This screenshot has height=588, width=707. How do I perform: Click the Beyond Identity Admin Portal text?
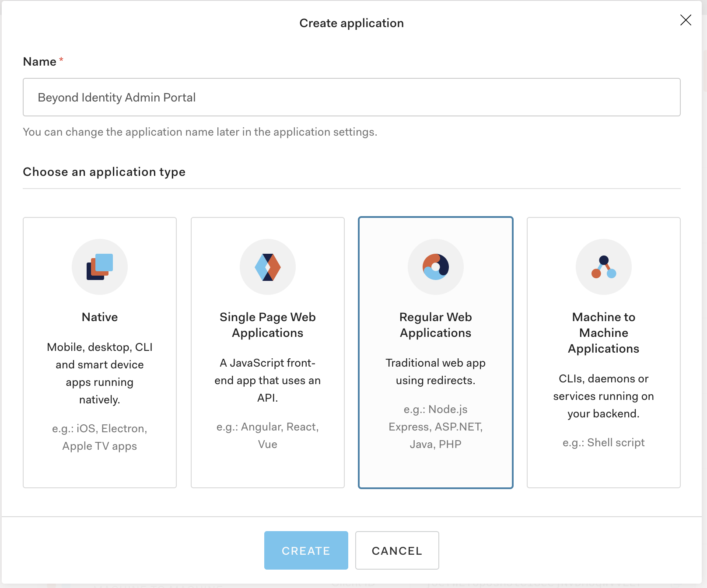(116, 97)
